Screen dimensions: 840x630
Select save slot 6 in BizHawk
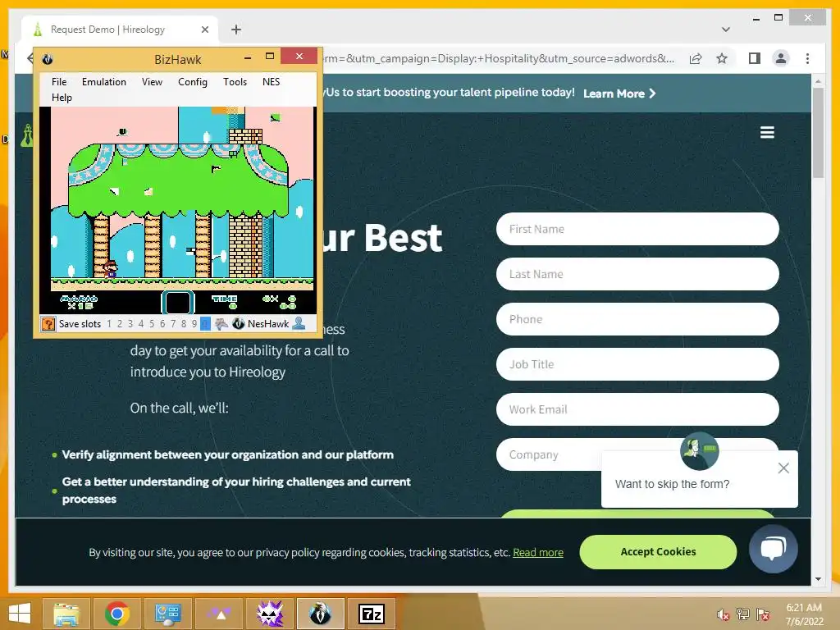(x=162, y=323)
